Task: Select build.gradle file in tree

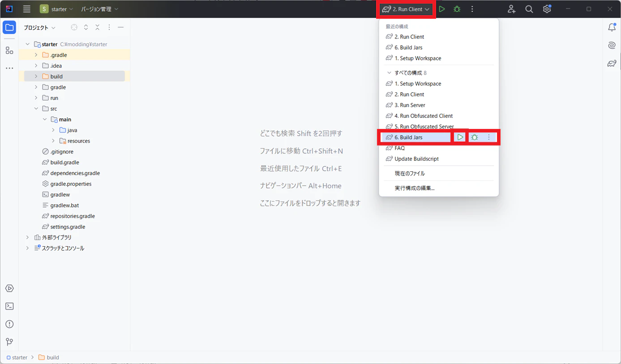Action: (x=64, y=163)
